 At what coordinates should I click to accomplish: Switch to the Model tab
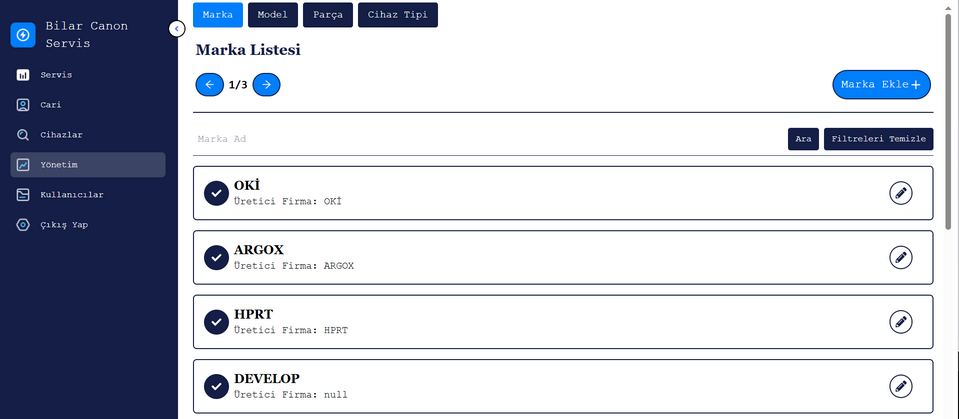[273, 15]
